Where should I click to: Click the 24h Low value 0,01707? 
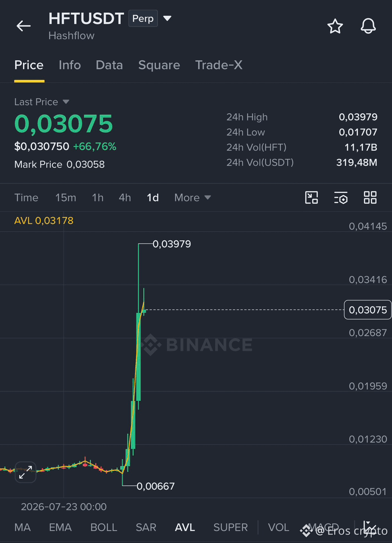358,132
